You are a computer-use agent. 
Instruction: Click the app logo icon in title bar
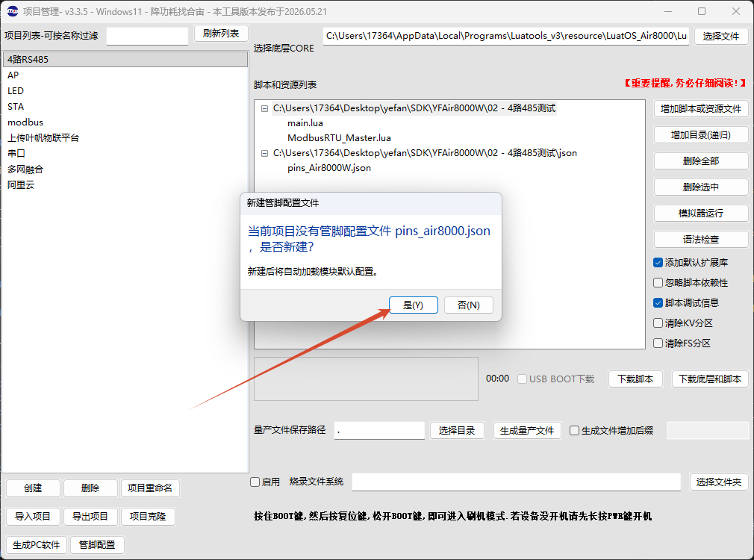pyautogui.click(x=13, y=11)
